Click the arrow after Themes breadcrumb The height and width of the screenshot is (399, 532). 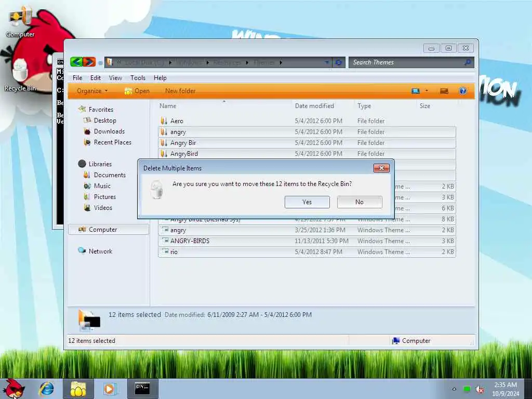tap(281, 62)
